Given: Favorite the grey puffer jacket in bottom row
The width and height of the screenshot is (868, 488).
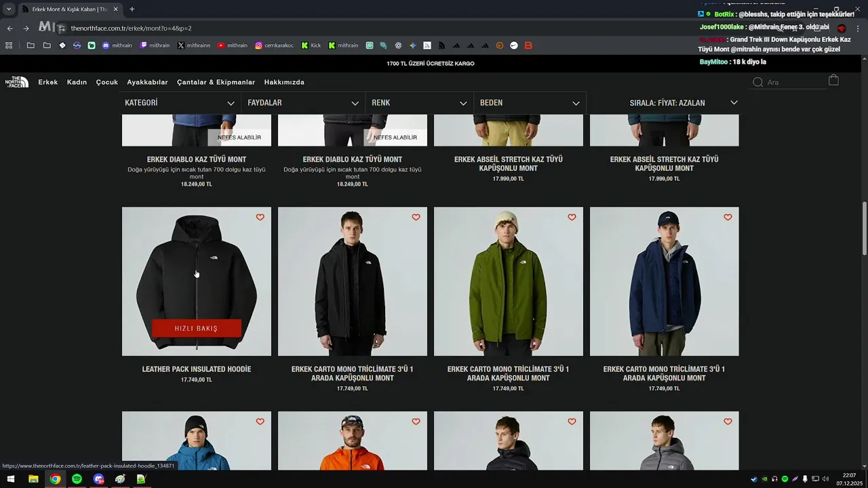Looking at the screenshot, I should click(x=728, y=422).
